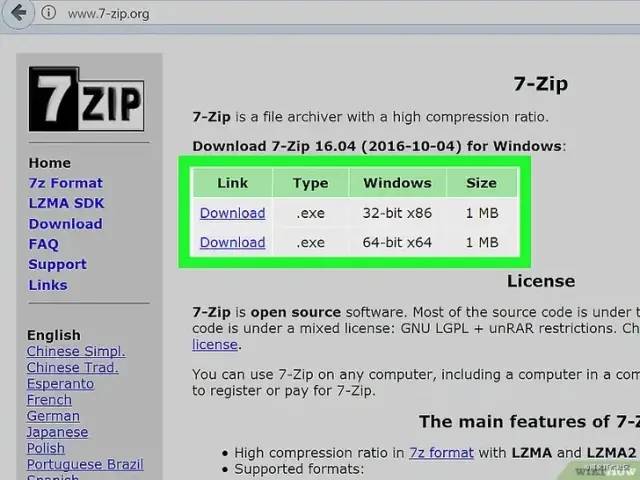Open the license link in License paragraph
This screenshot has height=480, width=640.
point(215,345)
